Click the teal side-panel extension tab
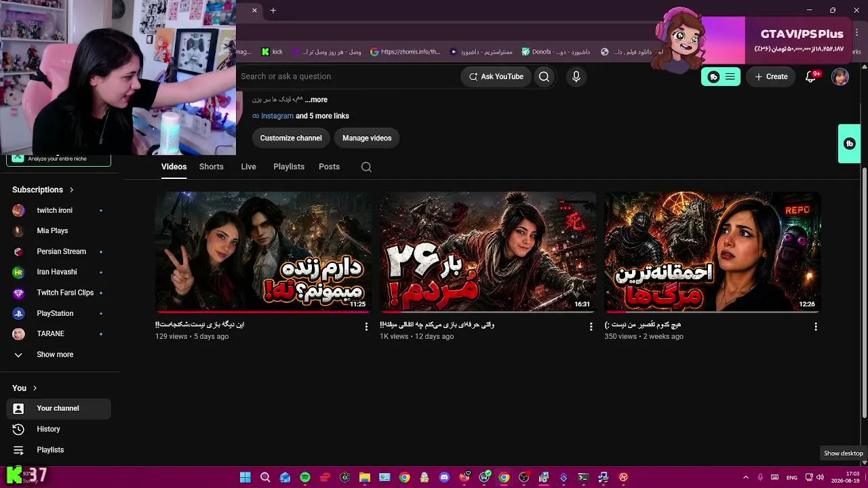This screenshot has height=488, width=868. click(849, 144)
